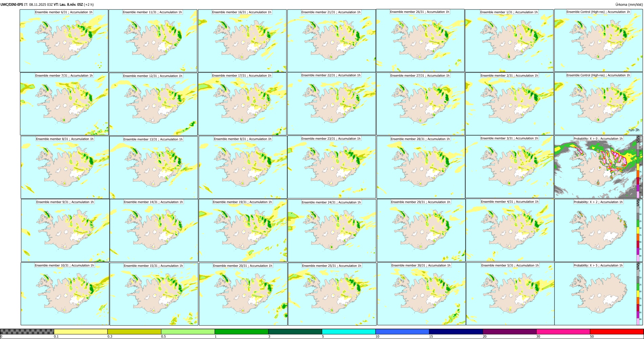
Task: Click the Ensemble member 2/31 map
Action: pos(509,104)
